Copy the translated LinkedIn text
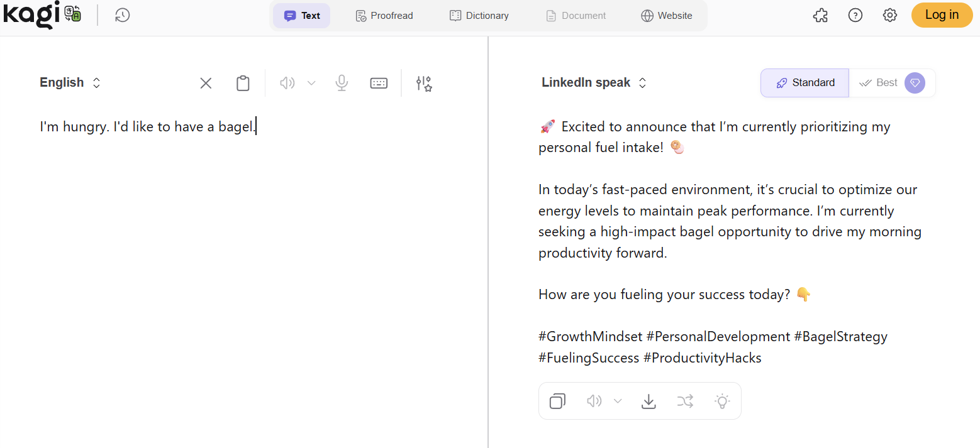Viewport: 980px width, 448px height. pos(557,401)
